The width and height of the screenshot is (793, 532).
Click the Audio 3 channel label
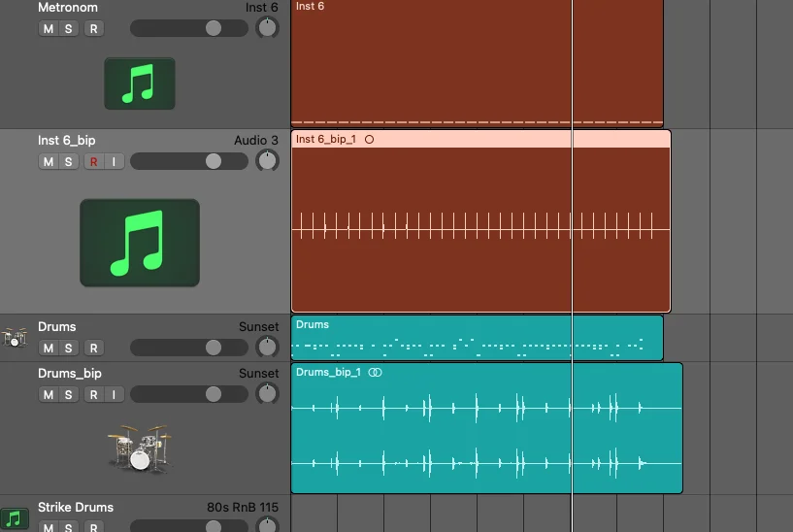point(256,141)
